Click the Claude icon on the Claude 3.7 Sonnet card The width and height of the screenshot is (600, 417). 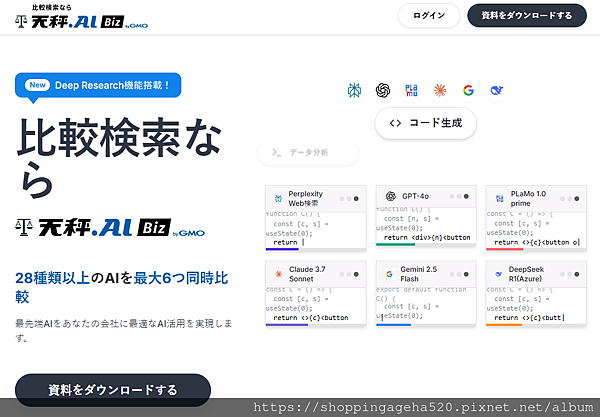pyautogui.click(x=279, y=274)
